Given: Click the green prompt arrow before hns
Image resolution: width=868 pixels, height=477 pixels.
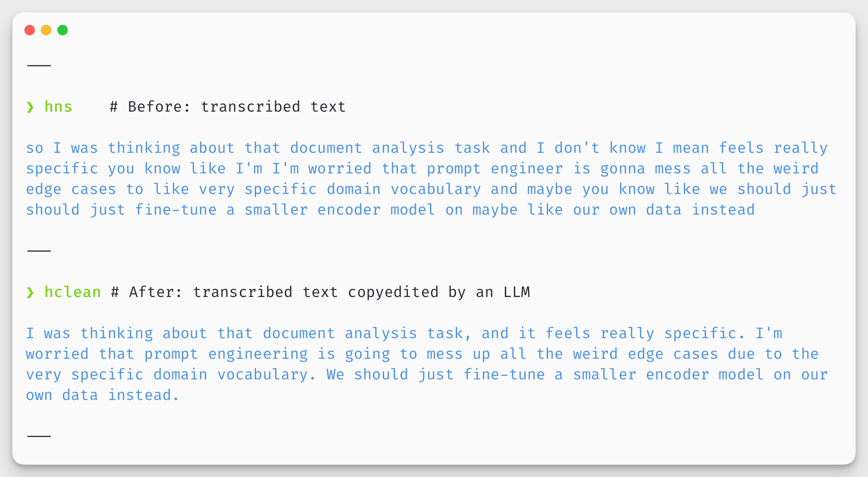Looking at the screenshot, I should coord(30,107).
